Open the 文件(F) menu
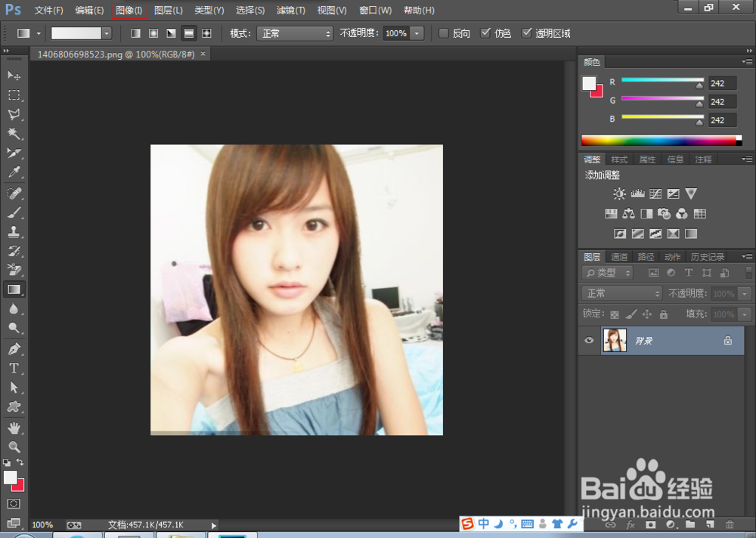The height and width of the screenshot is (538, 756). 48,10
